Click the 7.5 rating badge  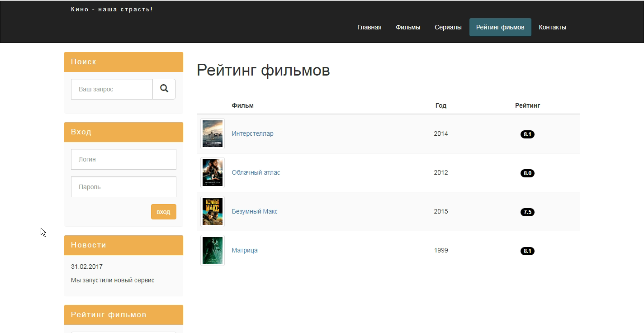[527, 212]
